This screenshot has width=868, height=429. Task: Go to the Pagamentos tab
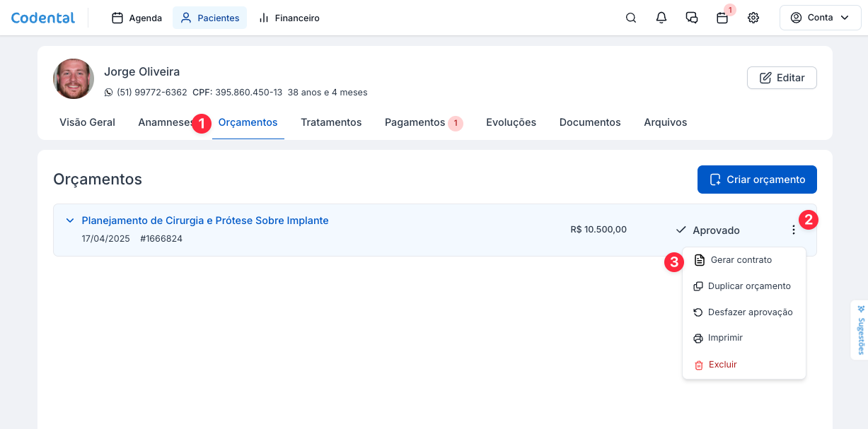[x=415, y=122]
